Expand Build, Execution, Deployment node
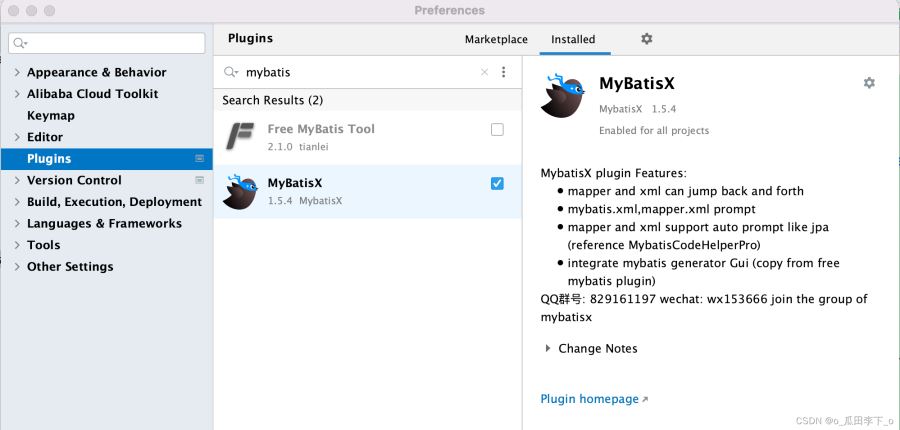The image size is (900, 430). [x=17, y=202]
